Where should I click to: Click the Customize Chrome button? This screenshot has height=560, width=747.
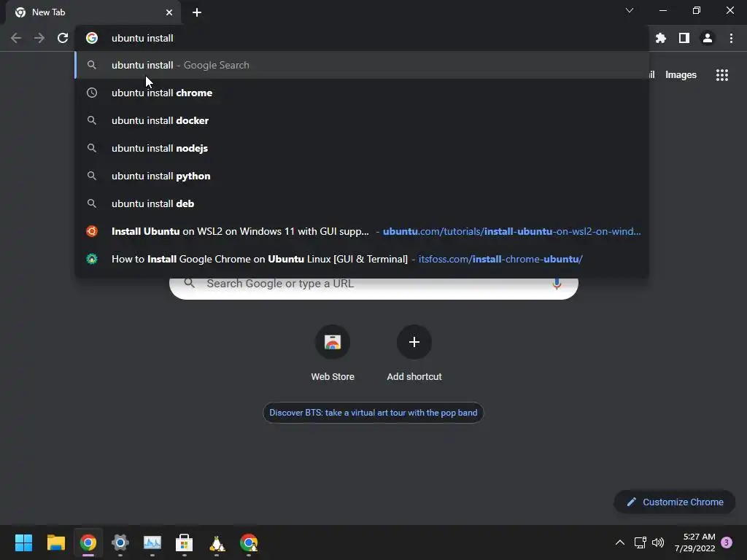(x=675, y=502)
